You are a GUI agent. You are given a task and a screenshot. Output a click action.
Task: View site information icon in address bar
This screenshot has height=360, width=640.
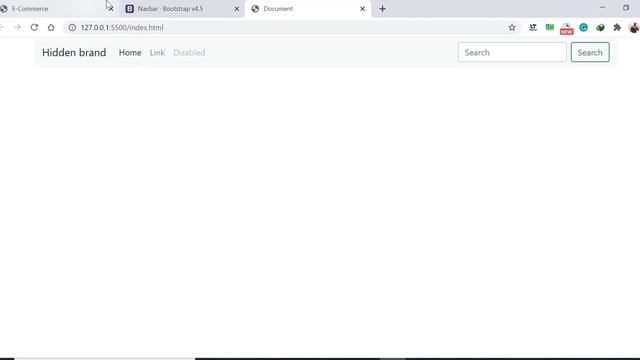click(72, 27)
